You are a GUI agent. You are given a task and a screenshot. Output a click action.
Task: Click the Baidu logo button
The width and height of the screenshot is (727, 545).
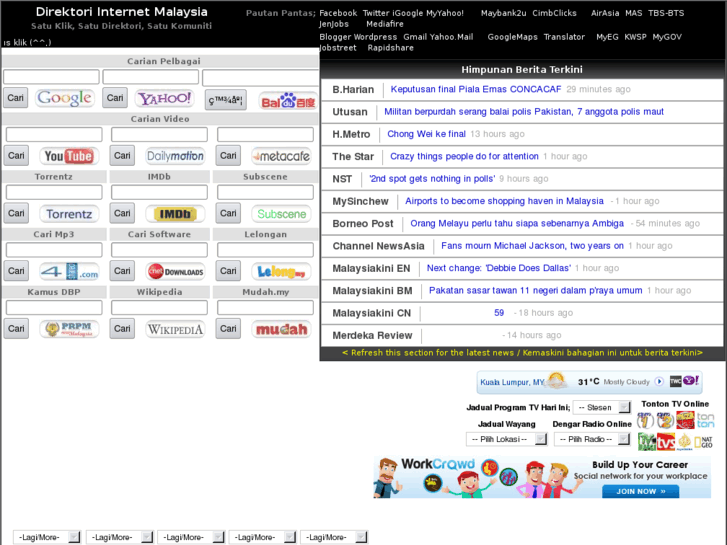[288, 100]
